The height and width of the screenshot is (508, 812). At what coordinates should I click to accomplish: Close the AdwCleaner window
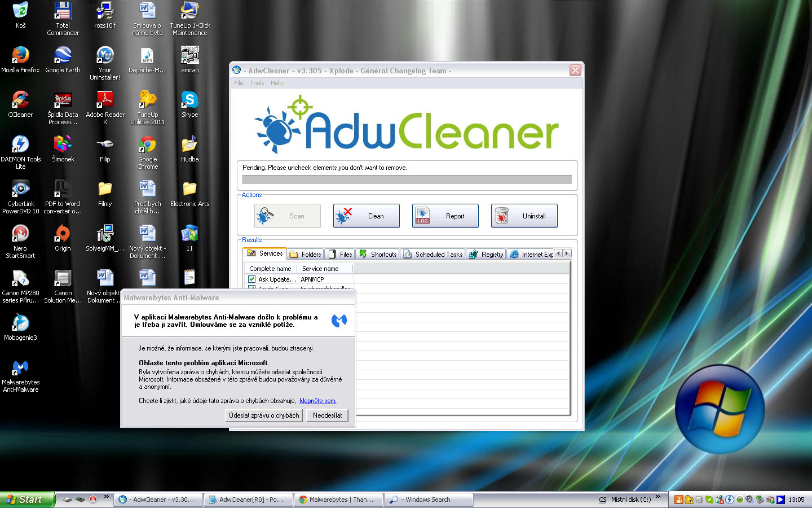575,70
